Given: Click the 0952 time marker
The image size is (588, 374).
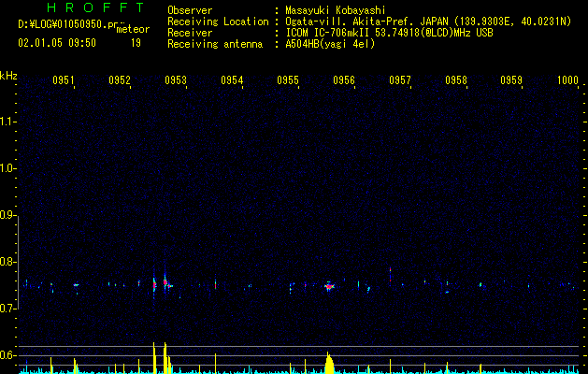Looking at the screenshot, I should click(x=120, y=79).
